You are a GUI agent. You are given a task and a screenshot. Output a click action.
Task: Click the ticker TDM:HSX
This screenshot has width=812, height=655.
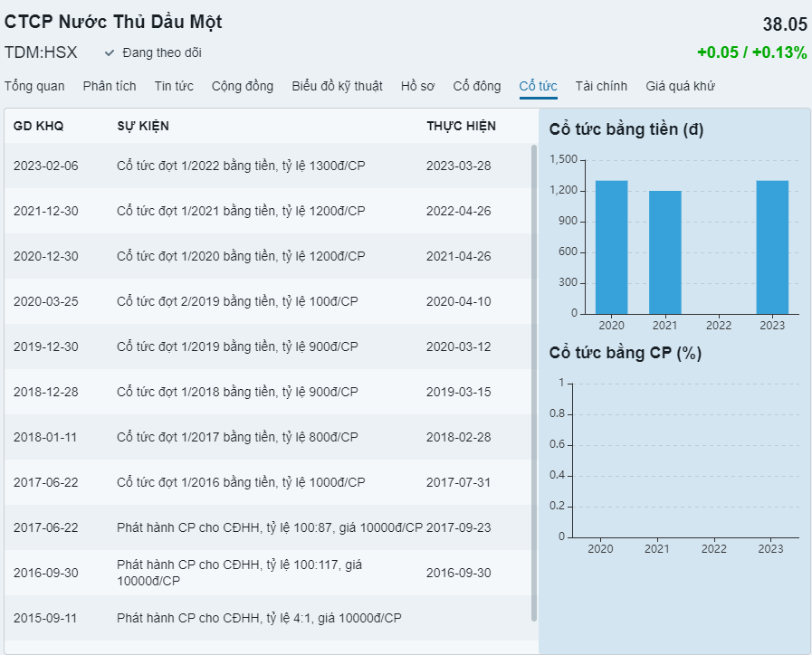(41, 52)
